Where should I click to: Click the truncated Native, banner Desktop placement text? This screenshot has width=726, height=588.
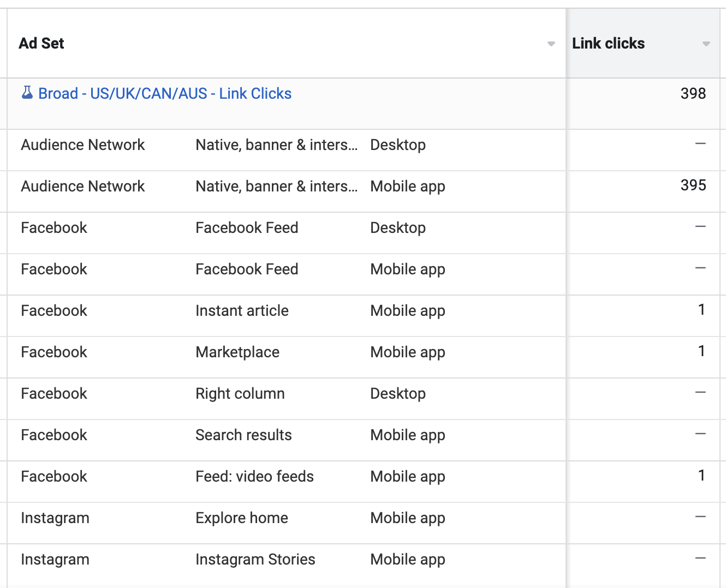click(x=277, y=145)
